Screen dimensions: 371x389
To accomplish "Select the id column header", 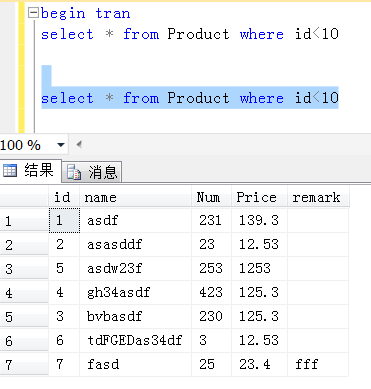I will [x=64, y=197].
